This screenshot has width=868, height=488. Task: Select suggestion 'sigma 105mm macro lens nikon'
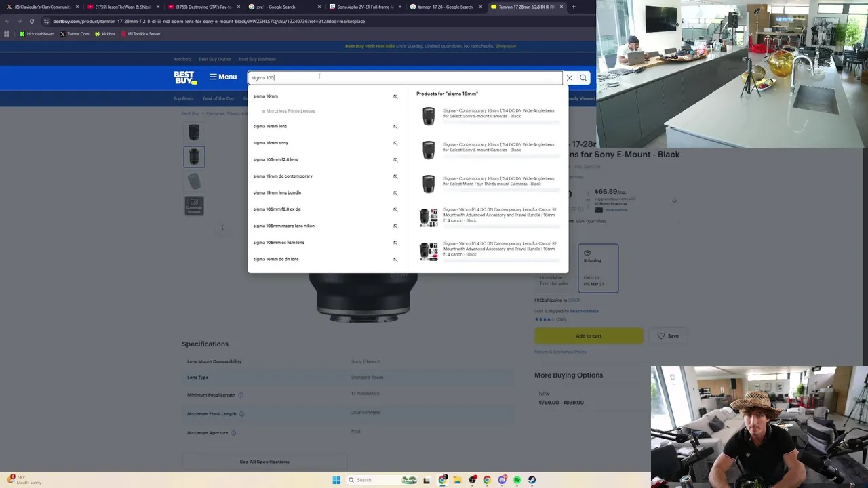[283, 226]
